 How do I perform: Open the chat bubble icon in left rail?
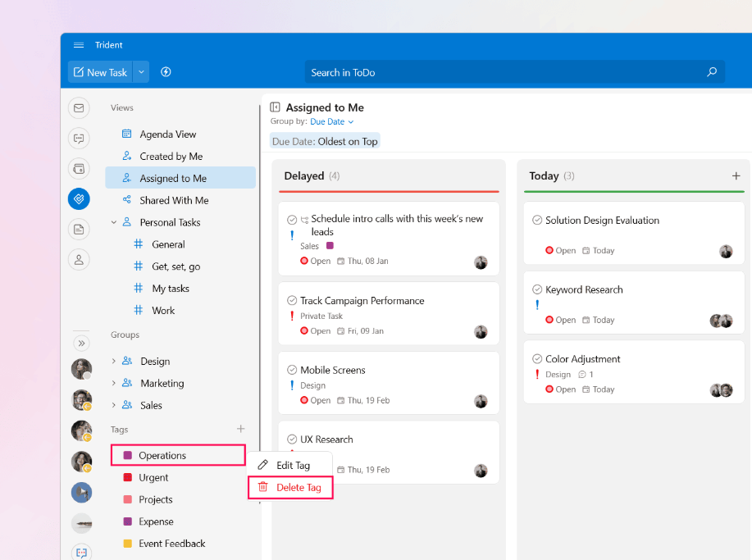coord(79,139)
